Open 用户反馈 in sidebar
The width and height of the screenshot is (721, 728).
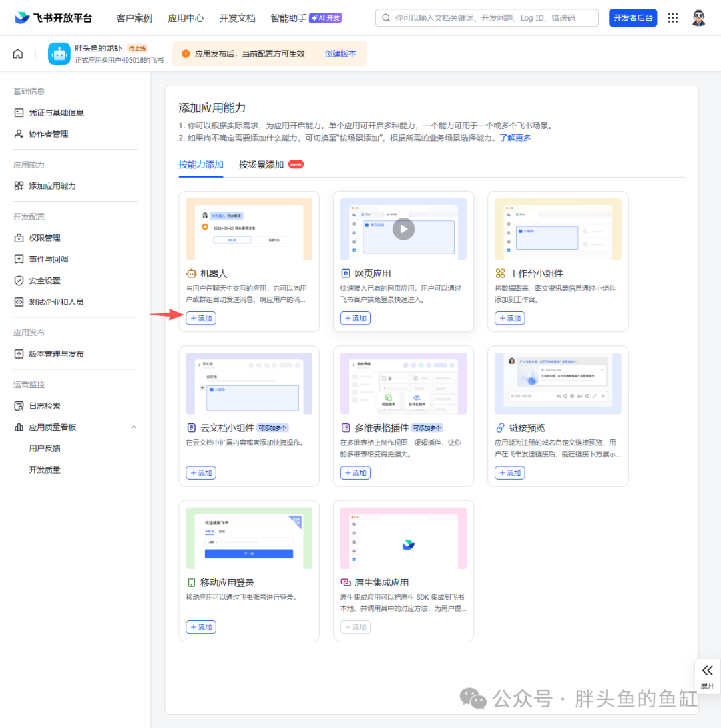pos(45,449)
